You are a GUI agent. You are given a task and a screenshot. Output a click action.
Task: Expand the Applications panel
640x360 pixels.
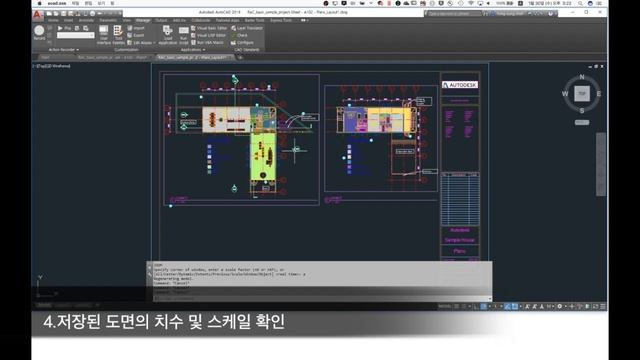tap(193, 50)
